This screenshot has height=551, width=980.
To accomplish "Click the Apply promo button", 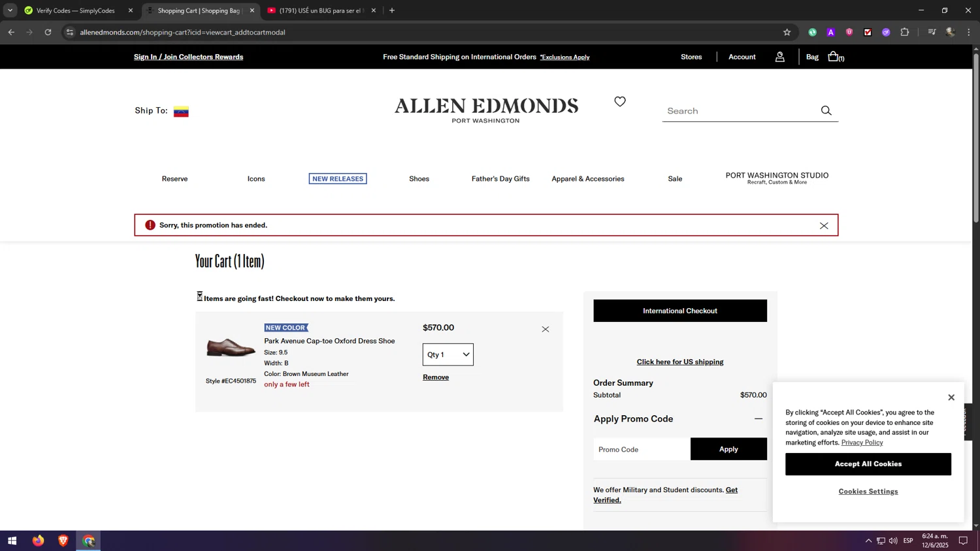I will 728,449.
